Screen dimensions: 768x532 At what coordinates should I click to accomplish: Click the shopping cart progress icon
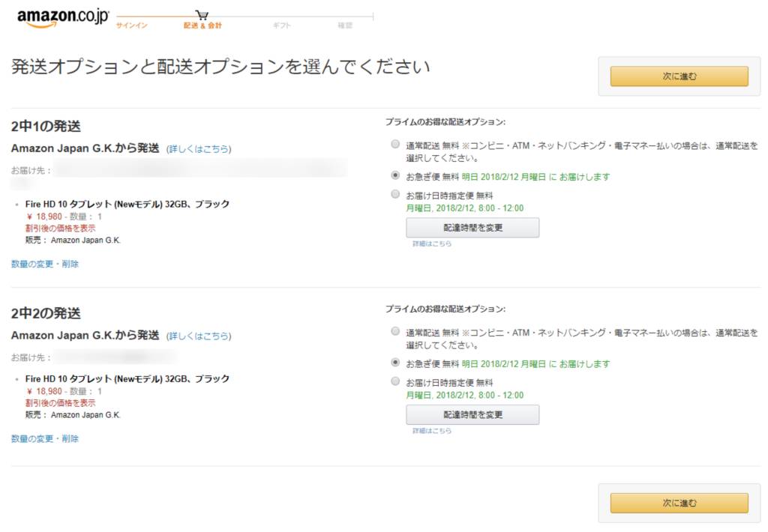[x=202, y=15]
